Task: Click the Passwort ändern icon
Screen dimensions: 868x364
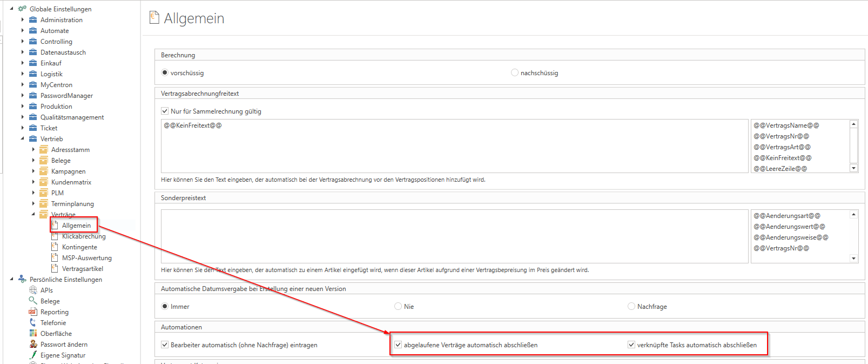Action: pos(33,345)
